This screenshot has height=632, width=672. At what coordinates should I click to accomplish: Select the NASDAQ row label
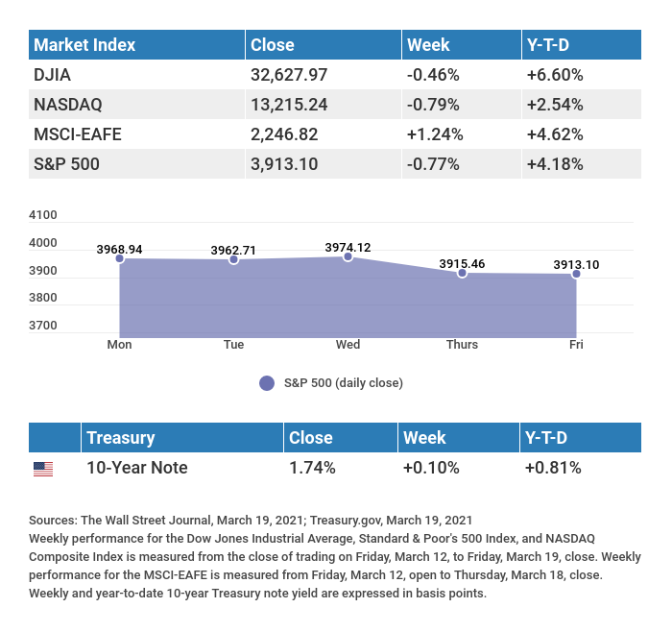[68, 104]
